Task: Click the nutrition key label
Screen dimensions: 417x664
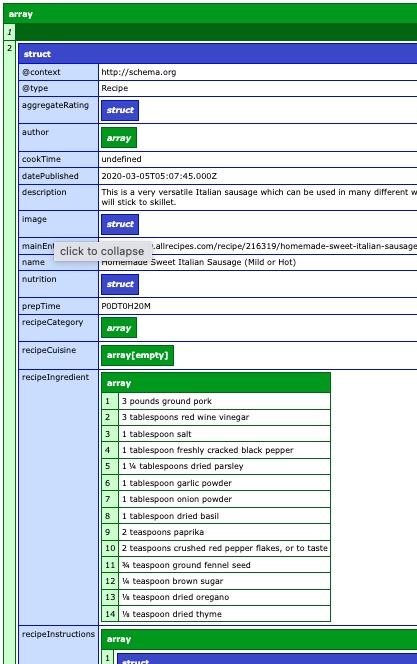Action: pyautogui.click(x=39, y=279)
